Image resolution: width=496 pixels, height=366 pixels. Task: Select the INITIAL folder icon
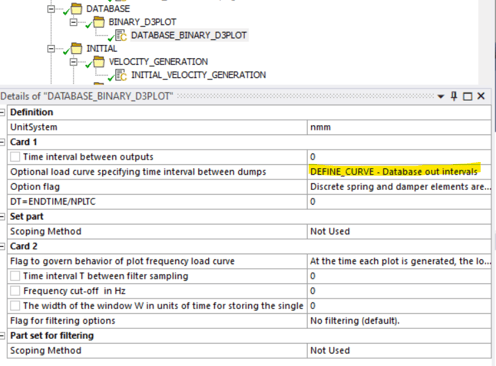pyautogui.click(x=77, y=49)
